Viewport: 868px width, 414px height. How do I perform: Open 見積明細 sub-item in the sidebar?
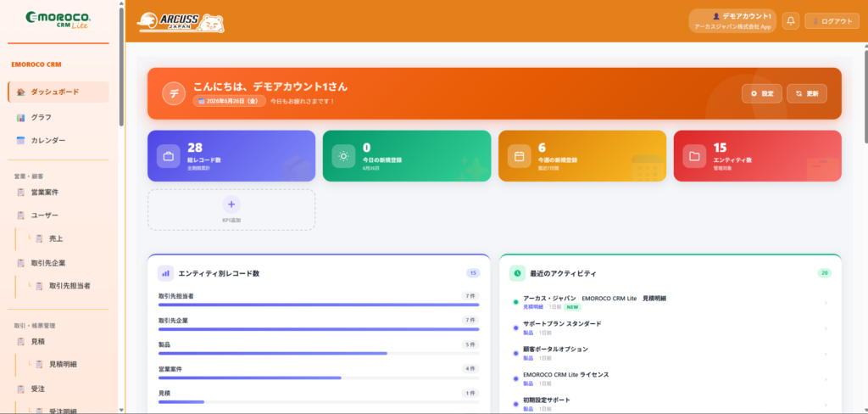click(62, 365)
